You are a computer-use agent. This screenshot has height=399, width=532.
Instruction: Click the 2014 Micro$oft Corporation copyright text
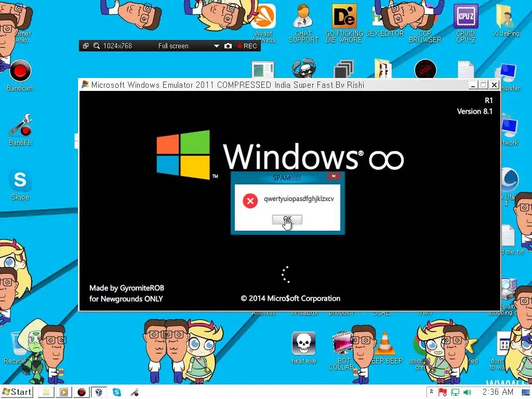click(290, 299)
